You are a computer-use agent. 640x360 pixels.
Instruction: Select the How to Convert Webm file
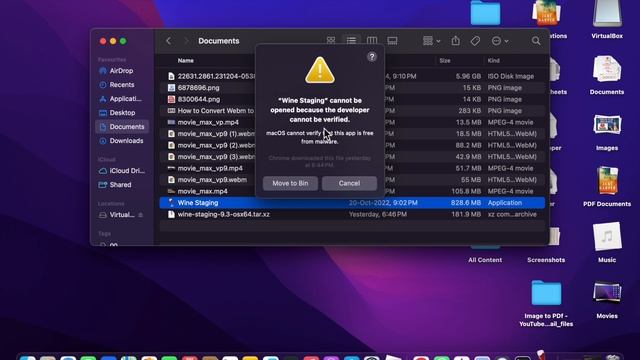coord(216,111)
